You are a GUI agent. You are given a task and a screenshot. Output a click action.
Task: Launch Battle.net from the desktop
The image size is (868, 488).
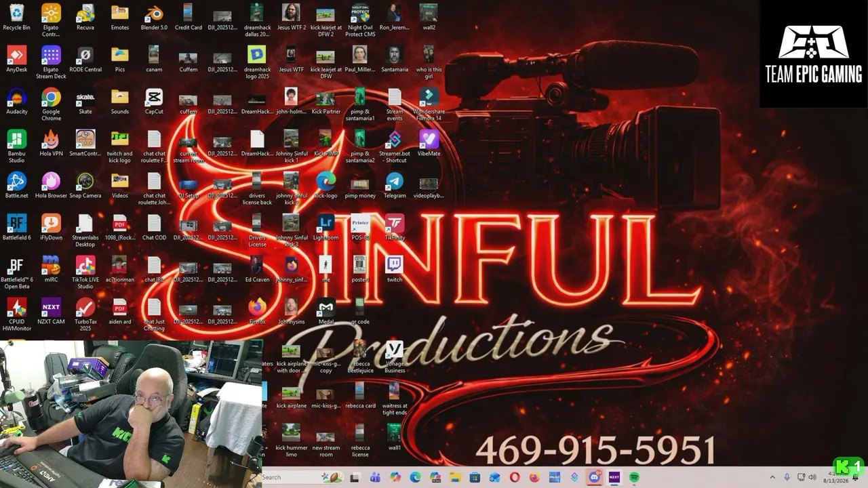tap(16, 186)
